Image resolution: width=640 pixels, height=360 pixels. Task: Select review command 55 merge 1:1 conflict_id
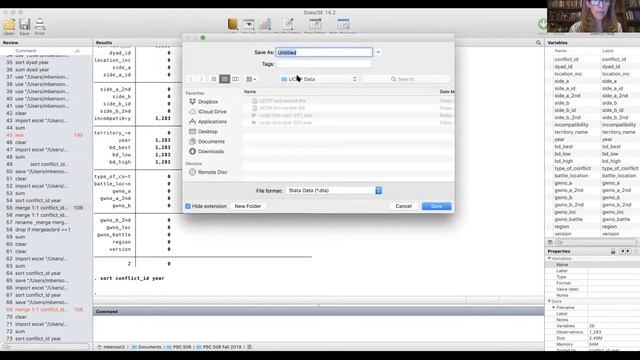[46, 208]
